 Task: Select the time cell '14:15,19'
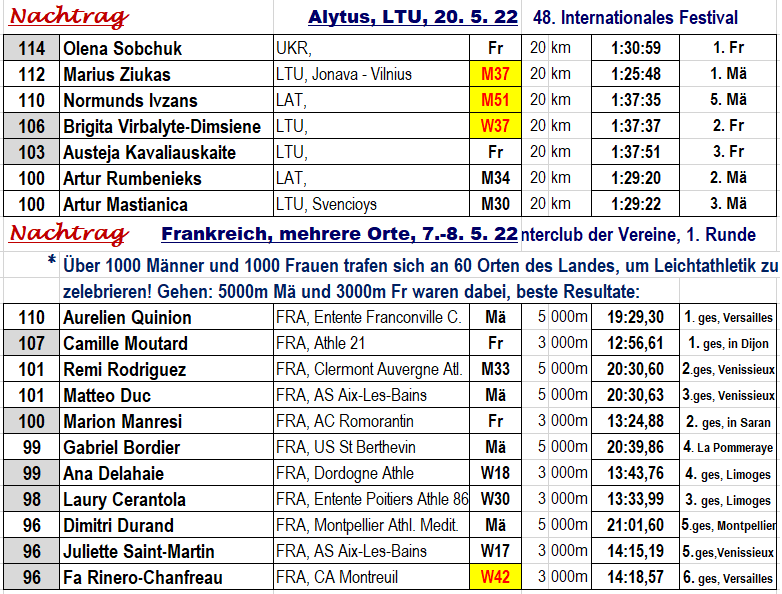(x=635, y=551)
